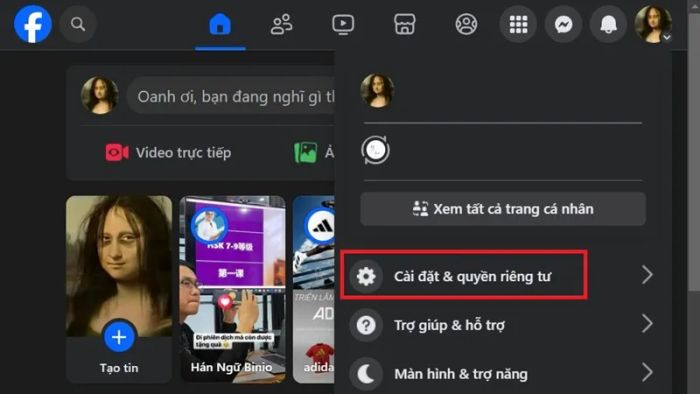This screenshot has height=394, width=700.
Task: Click the Tạo tin create story card
Action: point(119,289)
